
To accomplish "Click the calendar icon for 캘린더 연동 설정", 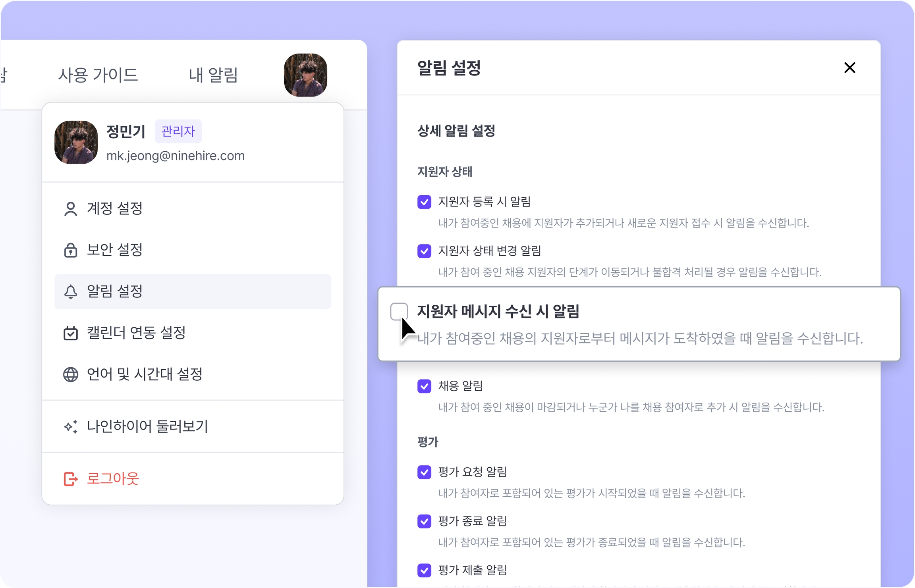I will point(71,333).
